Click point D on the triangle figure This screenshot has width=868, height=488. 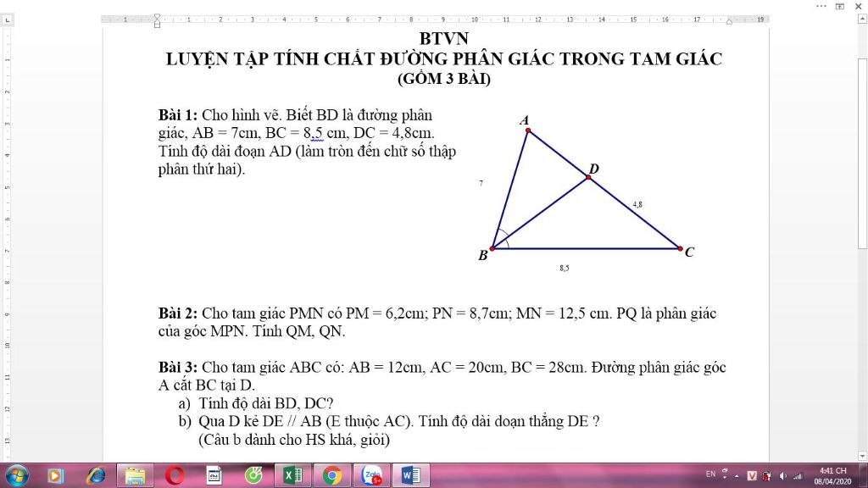tap(588, 178)
